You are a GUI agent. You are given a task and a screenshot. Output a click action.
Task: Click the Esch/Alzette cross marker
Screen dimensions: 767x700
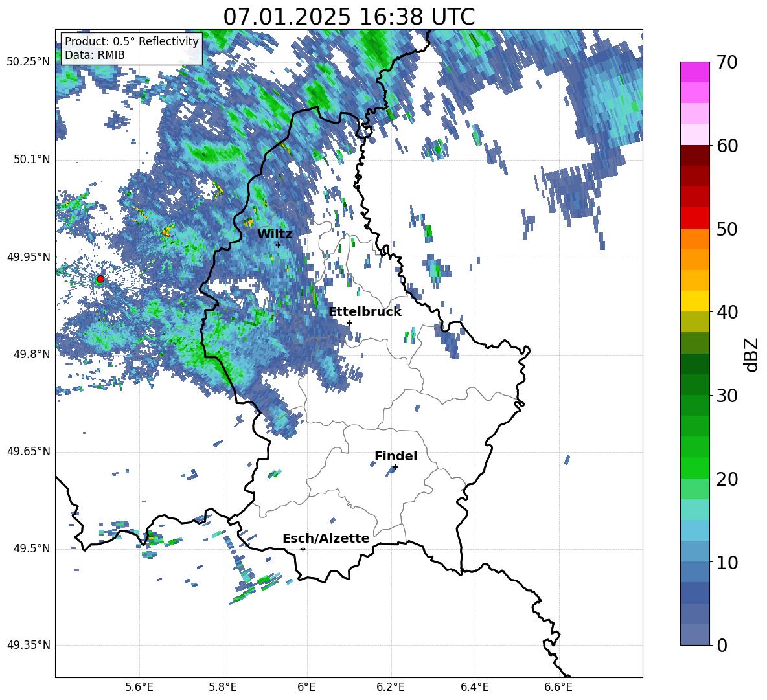point(303,549)
